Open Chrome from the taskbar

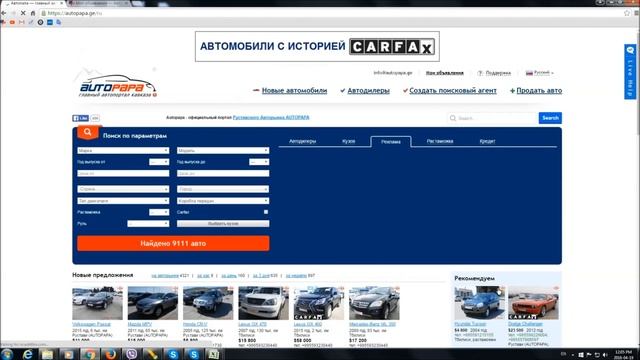pyautogui.click(x=89, y=354)
